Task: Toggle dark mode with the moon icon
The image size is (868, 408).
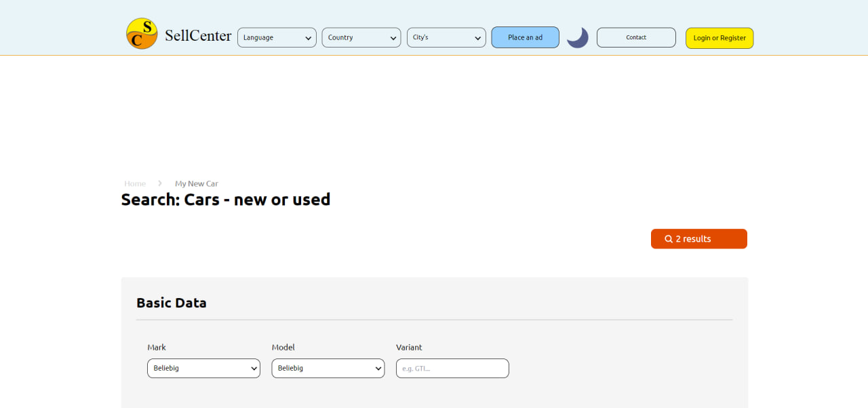Action: (578, 37)
